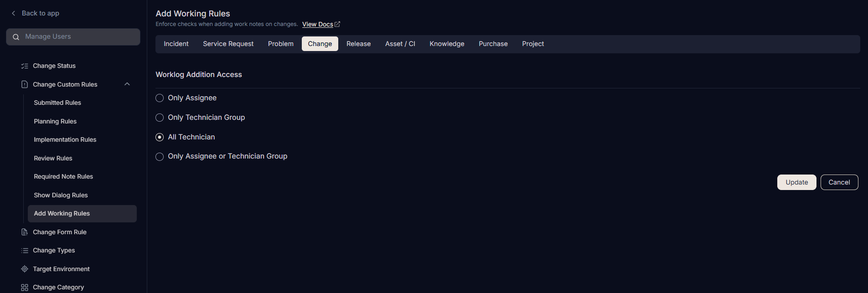
Task: Click the Change Custom Rules label in sidebar
Action: point(65,84)
